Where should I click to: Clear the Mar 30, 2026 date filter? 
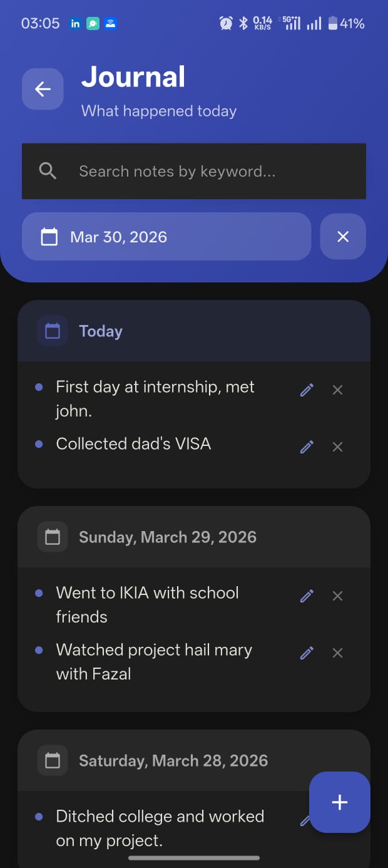point(343,236)
